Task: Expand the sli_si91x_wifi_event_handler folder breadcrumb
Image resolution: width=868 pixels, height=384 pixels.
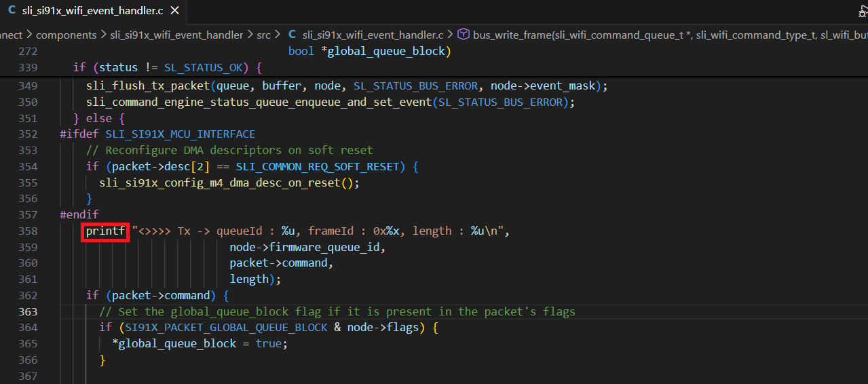Action: (x=176, y=35)
